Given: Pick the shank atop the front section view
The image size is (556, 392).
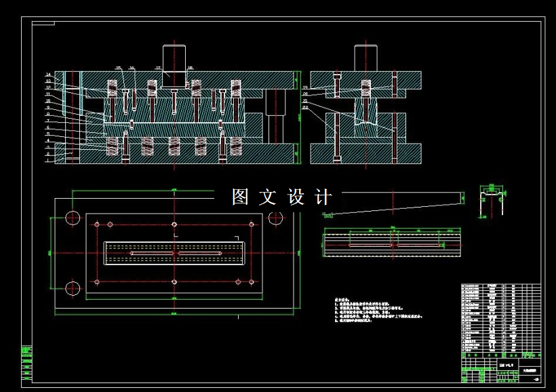Looking at the screenshot, I should [x=174, y=58].
